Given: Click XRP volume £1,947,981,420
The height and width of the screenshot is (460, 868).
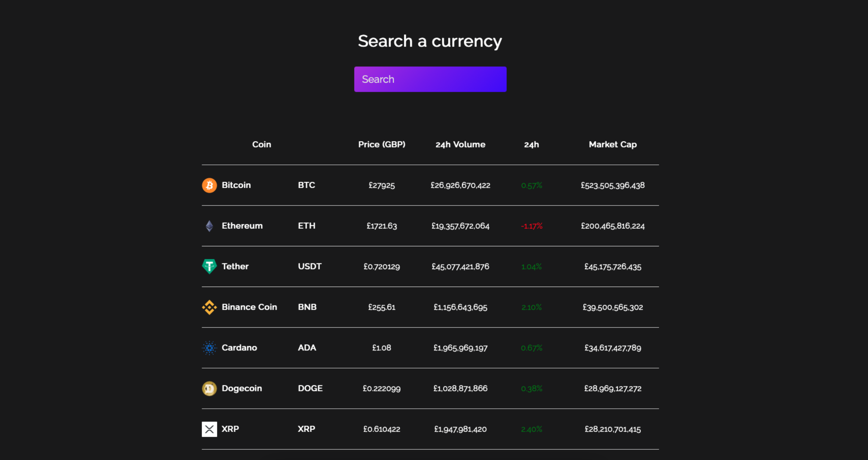Looking at the screenshot, I should click(x=460, y=429).
